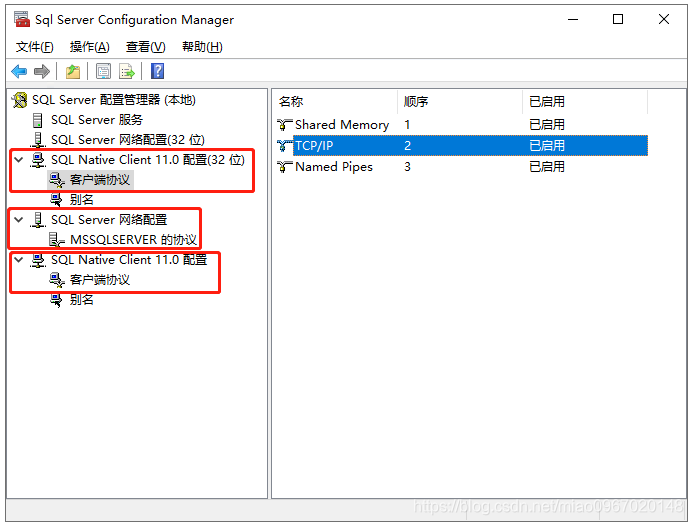Click the icon of SQL Native Client 11.0 配置(32 位)
693x525 pixels.
click(38, 160)
